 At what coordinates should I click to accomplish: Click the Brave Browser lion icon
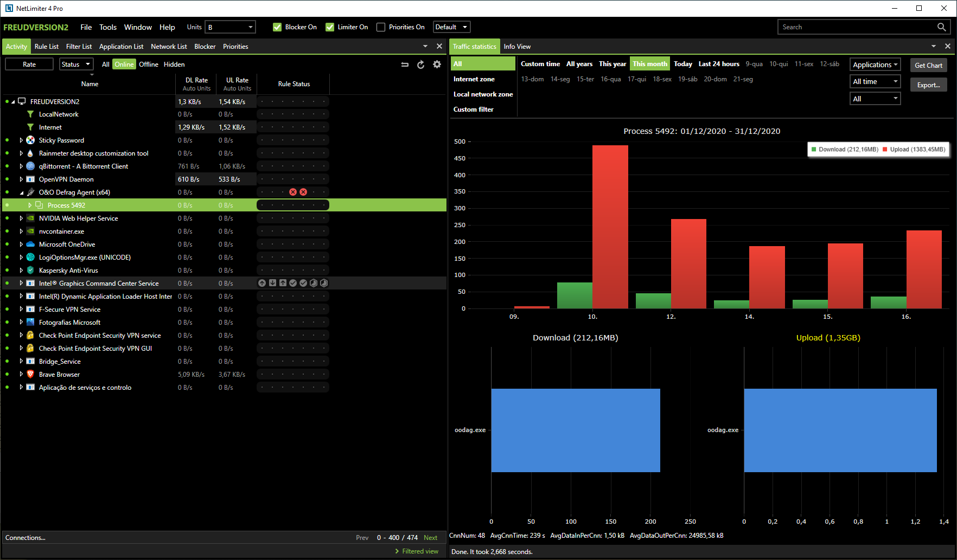click(x=30, y=375)
